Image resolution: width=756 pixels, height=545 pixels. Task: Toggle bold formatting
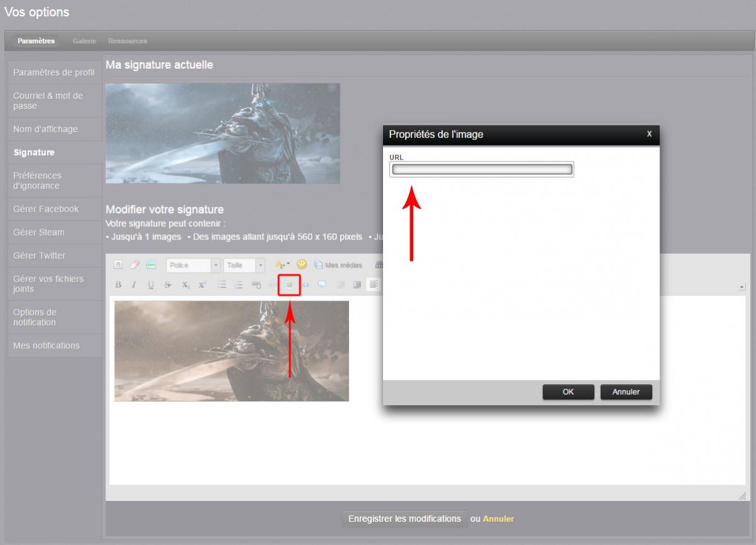coord(118,285)
